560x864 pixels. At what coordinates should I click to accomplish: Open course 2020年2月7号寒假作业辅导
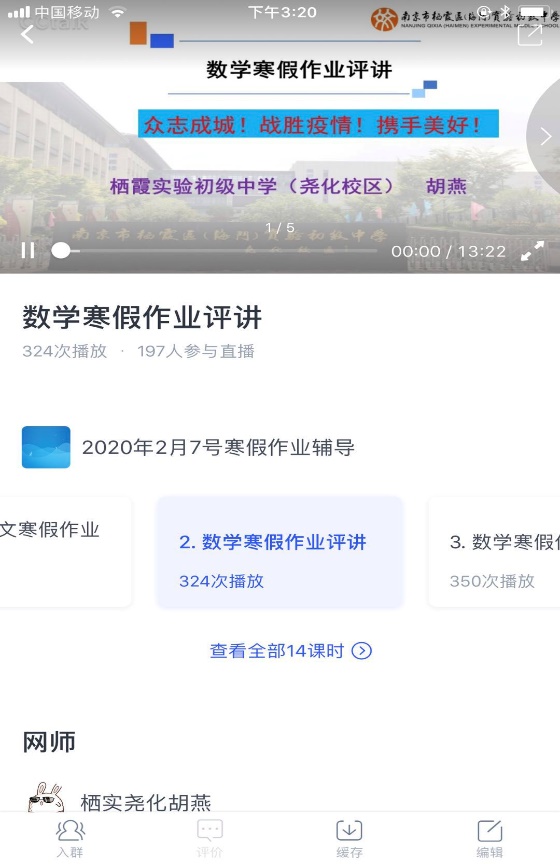[x=218, y=447]
